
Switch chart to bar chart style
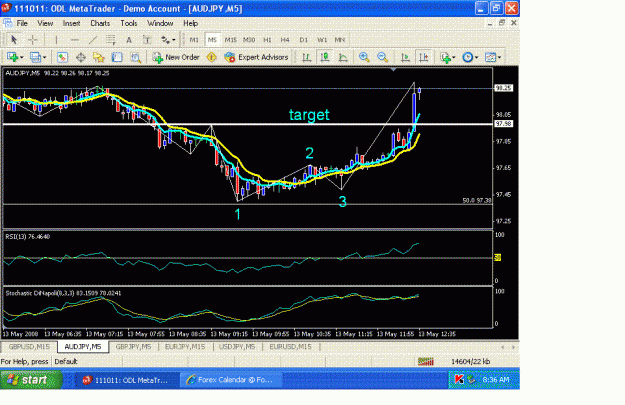point(306,57)
